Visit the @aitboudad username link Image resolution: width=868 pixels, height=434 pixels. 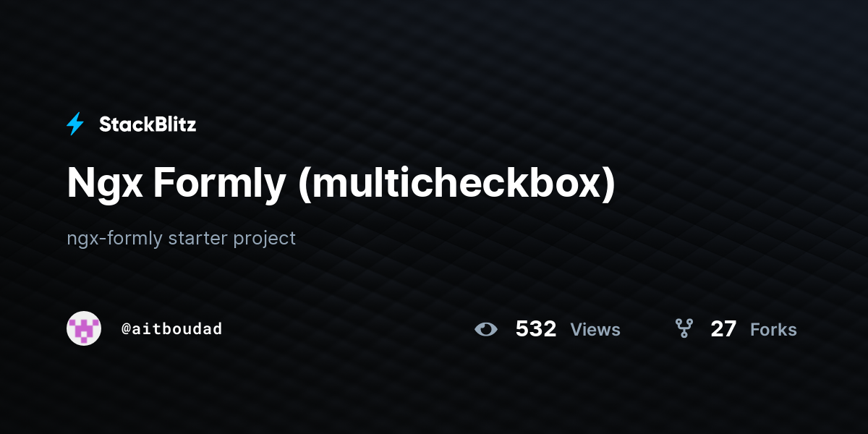click(171, 329)
